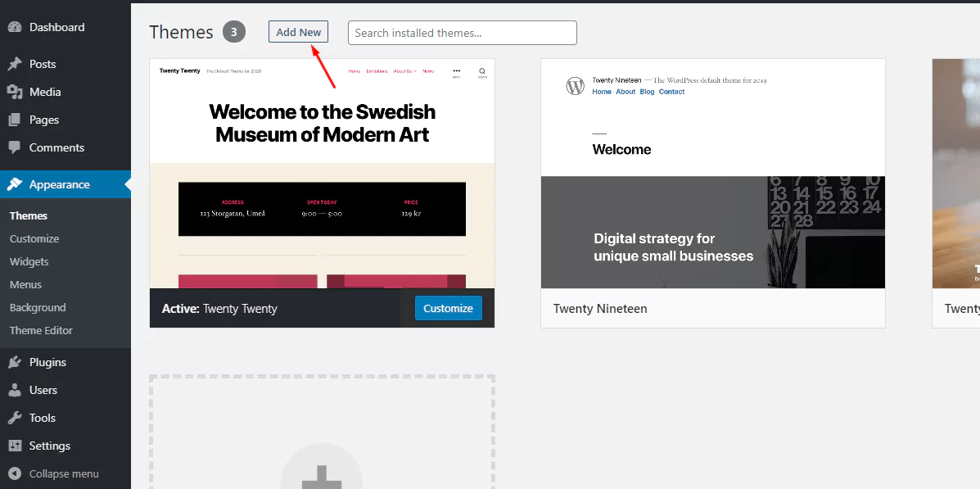Click the Twenty Nineteen theme name
Image resolution: width=980 pixels, height=489 pixels.
pyautogui.click(x=600, y=309)
